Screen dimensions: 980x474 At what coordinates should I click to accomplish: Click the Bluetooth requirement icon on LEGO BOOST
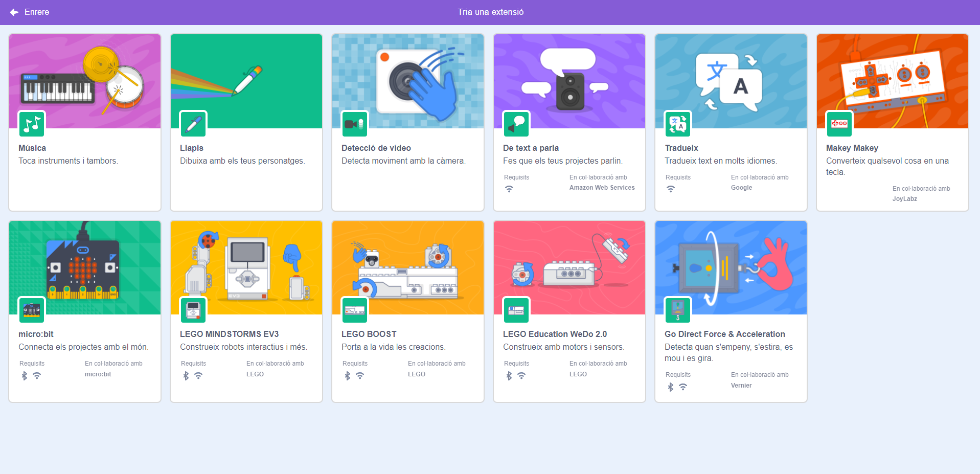tap(348, 376)
